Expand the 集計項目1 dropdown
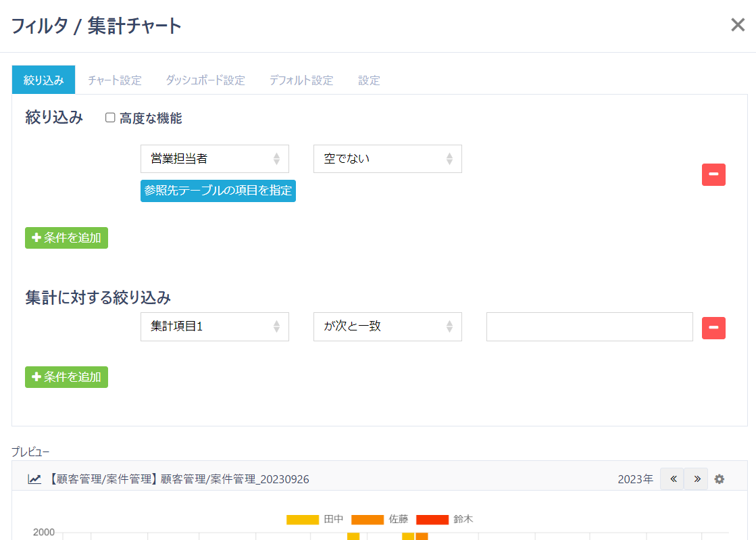Viewport: 756px width, 540px height. [214, 326]
